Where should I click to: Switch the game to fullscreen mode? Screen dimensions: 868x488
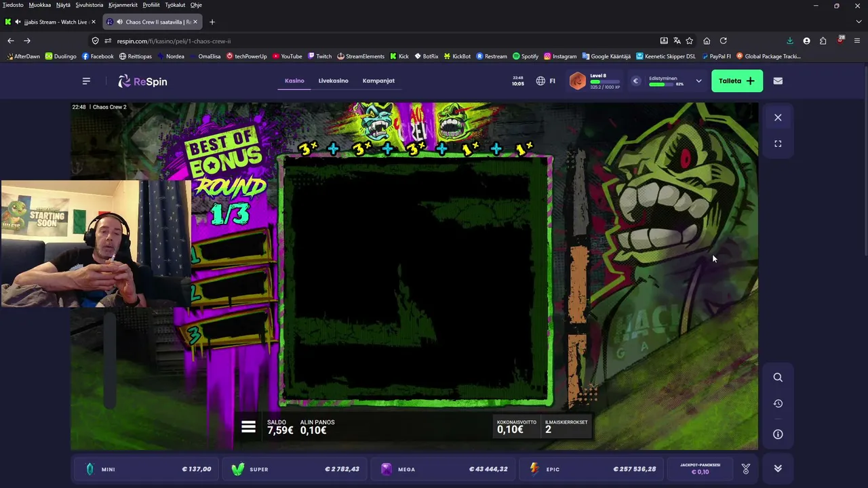pos(778,144)
